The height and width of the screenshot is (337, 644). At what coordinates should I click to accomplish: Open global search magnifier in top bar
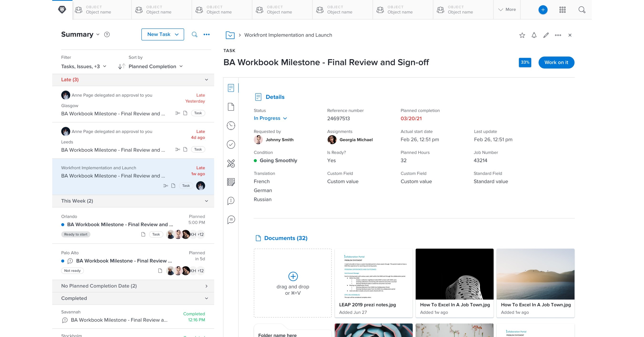pos(582,10)
